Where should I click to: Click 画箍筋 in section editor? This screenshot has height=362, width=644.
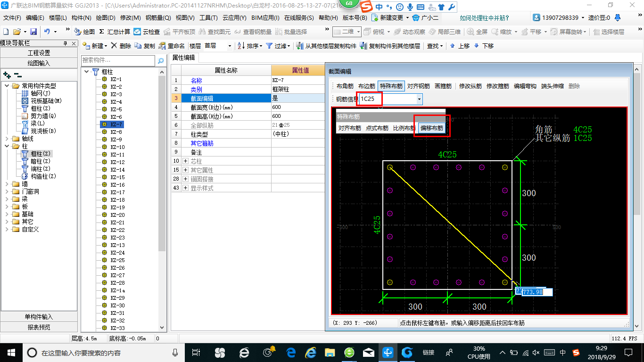(443, 86)
